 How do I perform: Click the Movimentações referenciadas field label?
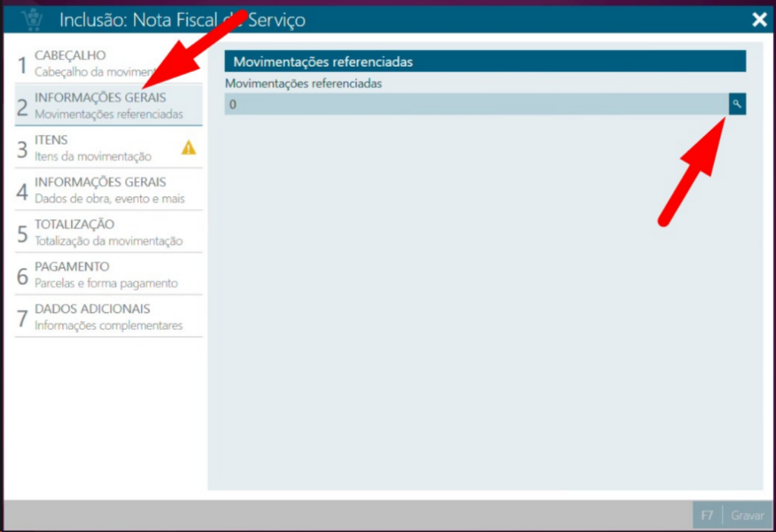click(303, 84)
